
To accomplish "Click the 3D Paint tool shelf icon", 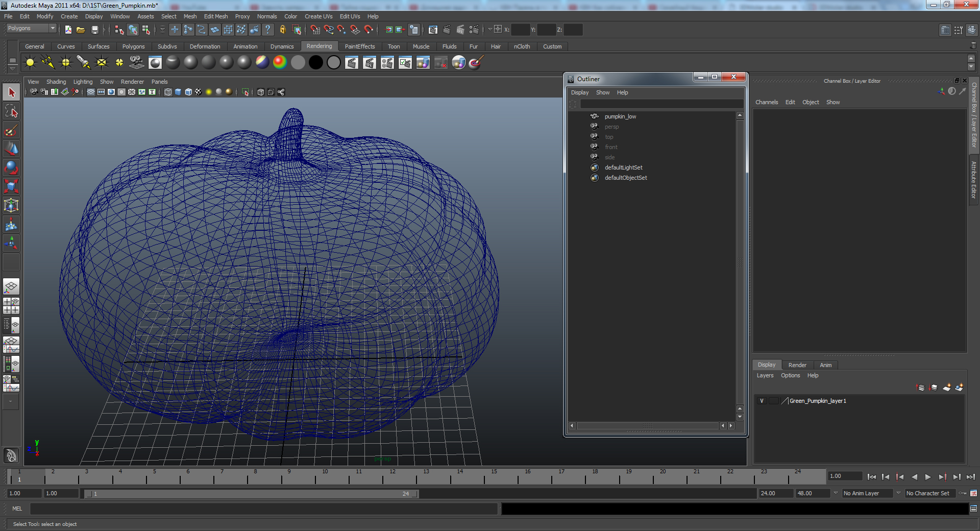I will point(476,63).
